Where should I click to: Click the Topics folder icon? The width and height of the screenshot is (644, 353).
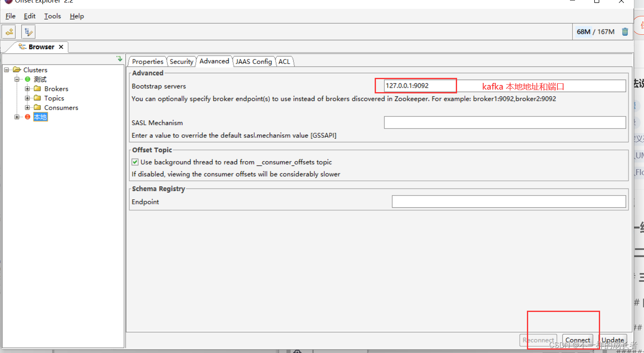37,98
